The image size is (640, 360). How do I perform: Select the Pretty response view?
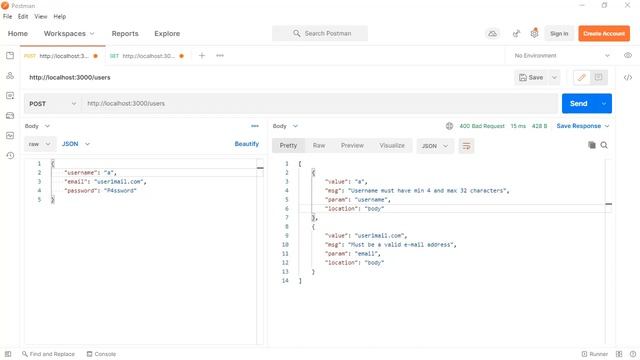(x=288, y=146)
